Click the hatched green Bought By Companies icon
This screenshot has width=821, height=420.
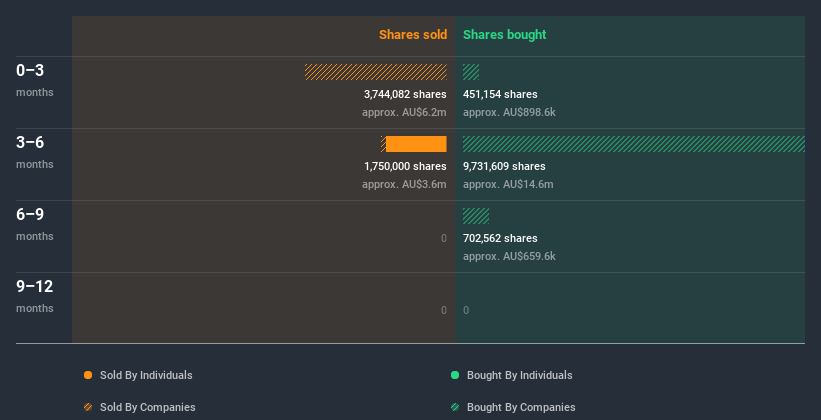tap(455, 407)
